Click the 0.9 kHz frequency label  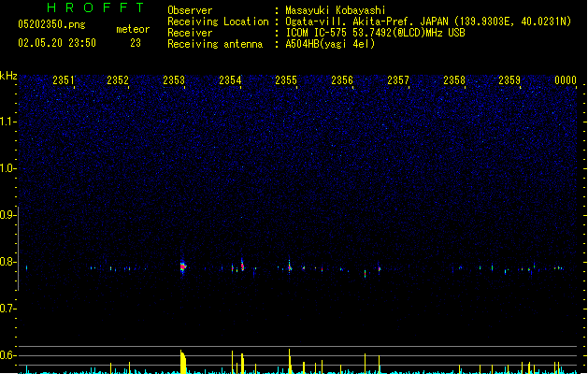(7, 215)
